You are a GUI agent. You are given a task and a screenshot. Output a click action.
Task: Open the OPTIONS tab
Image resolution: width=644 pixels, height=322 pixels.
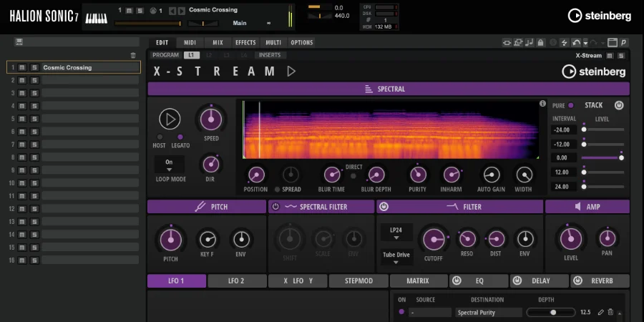pyautogui.click(x=302, y=42)
